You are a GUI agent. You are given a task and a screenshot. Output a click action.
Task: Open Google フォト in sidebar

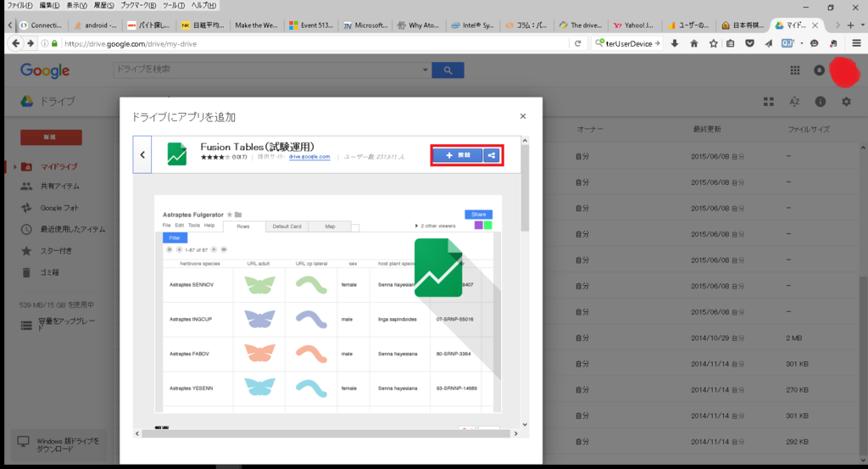click(59, 208)
